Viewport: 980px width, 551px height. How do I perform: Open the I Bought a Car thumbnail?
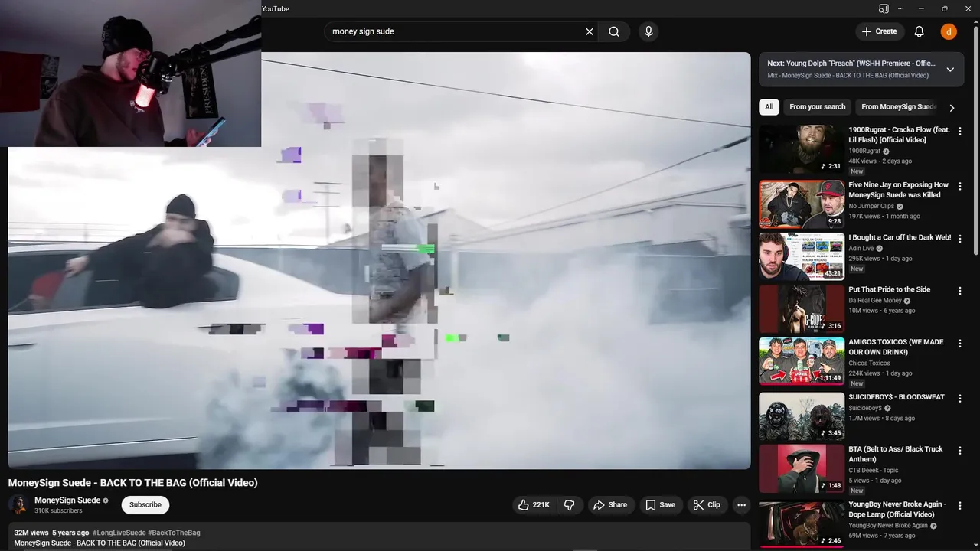(x=802, y=256)
